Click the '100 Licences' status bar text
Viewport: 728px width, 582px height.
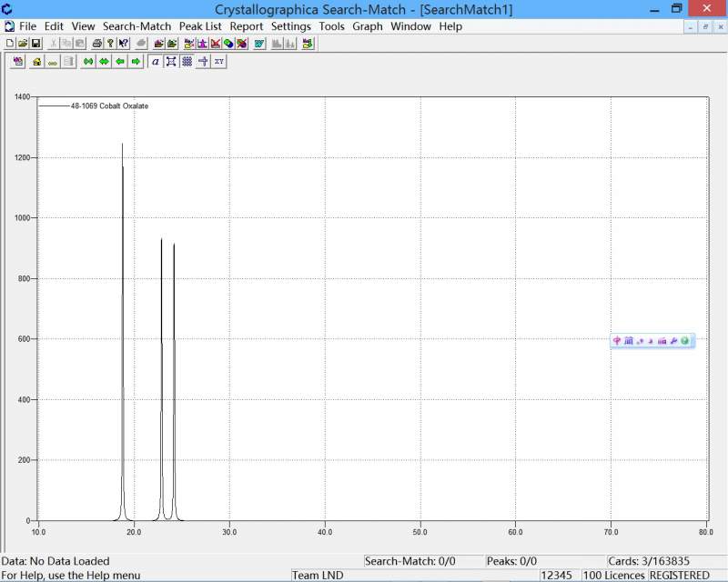[613, 576]
